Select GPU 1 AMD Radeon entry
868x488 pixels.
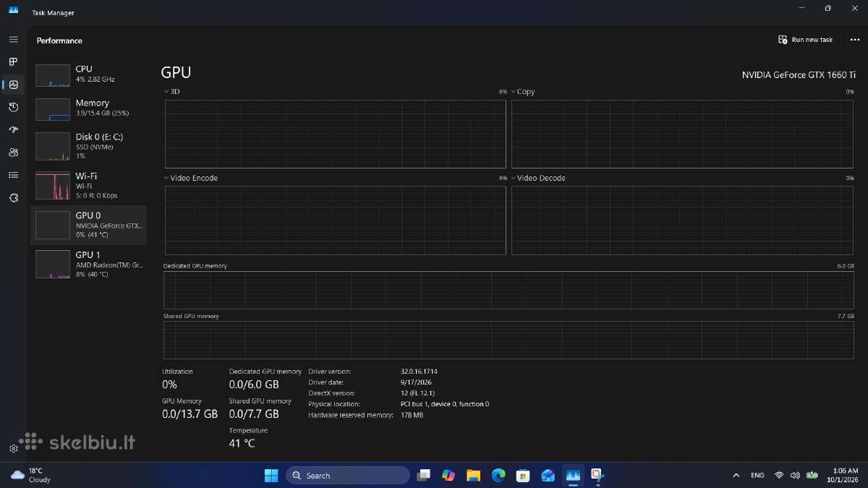tap(88, 265)
